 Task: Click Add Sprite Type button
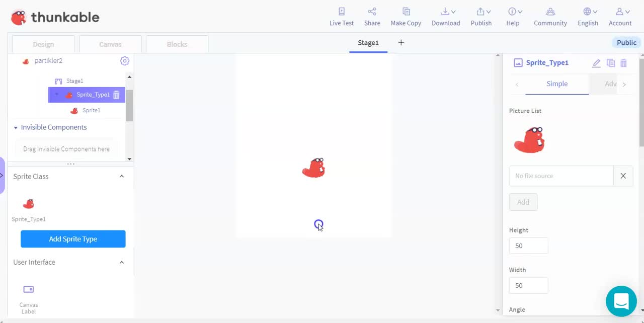tap(73, 239)
